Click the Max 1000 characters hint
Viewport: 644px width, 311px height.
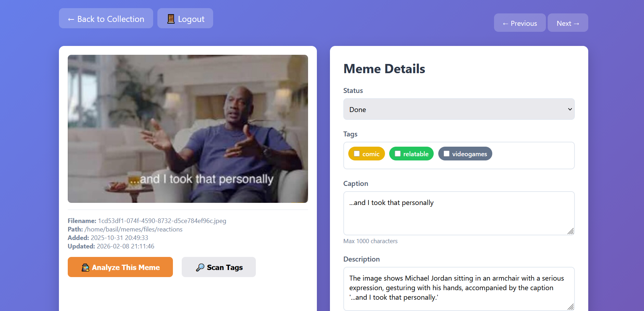coord(371,241)
